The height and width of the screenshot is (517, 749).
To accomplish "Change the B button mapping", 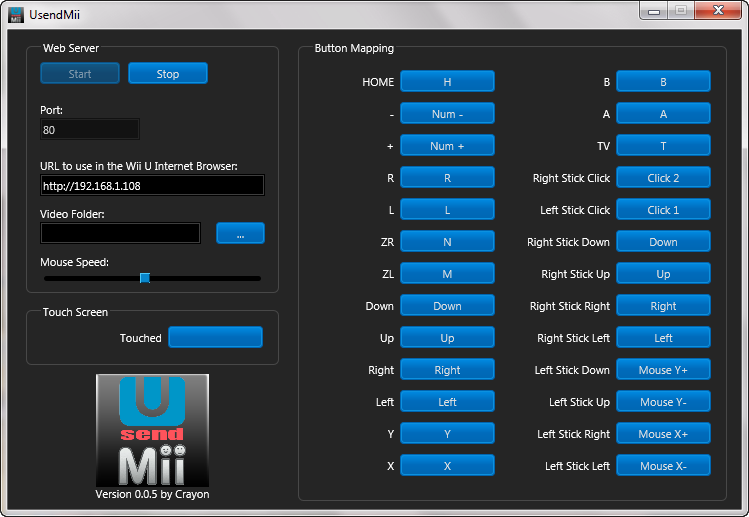I will coord(663,81).
